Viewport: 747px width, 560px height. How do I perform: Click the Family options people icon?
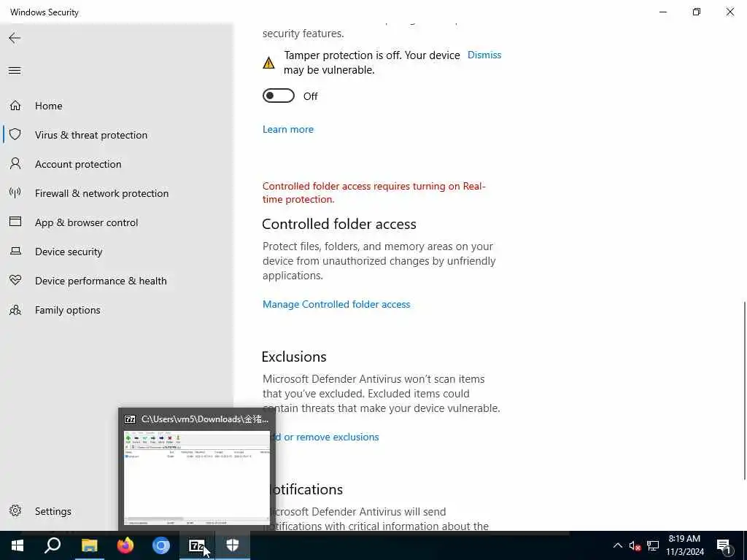15,310
